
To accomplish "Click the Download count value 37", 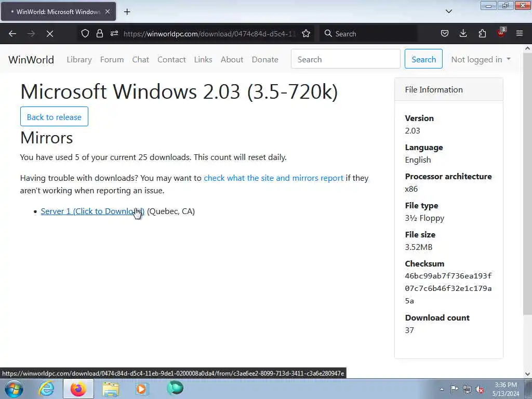I will point(409,330).
